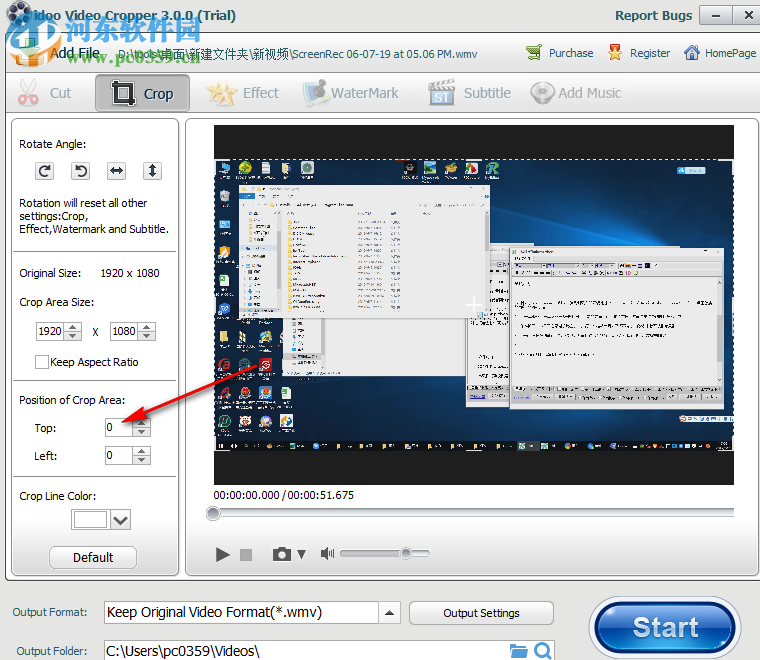760x660 pixels.
Task: Click Report Bugs link
Action: click(653, 16)
